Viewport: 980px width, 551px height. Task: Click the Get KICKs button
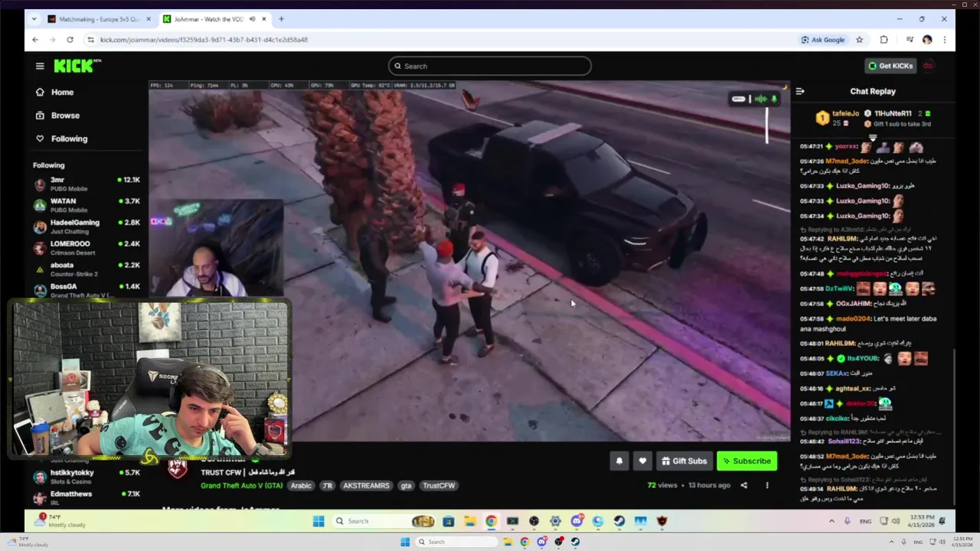(890, 66)
